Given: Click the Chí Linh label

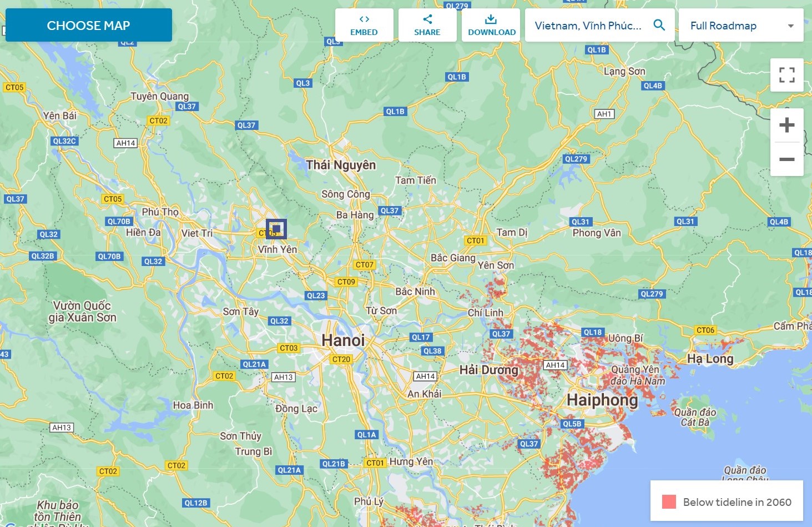Looking at the screenshot, I should coord(486,313).
